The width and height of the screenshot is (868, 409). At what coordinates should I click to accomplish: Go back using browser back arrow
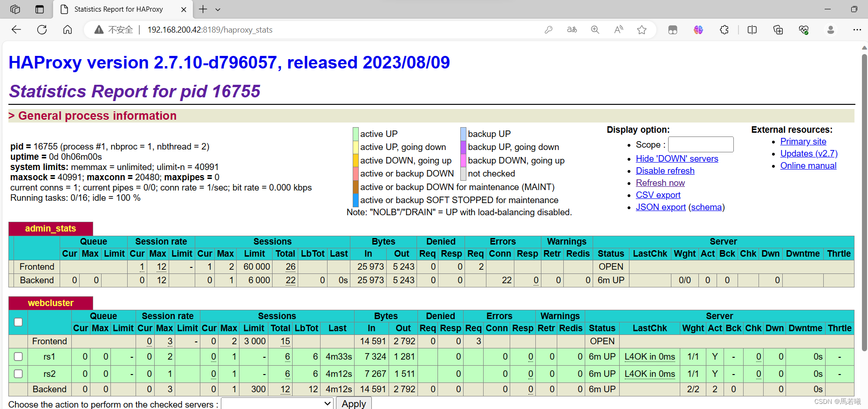pyautogui.click(x=16, y=30)
